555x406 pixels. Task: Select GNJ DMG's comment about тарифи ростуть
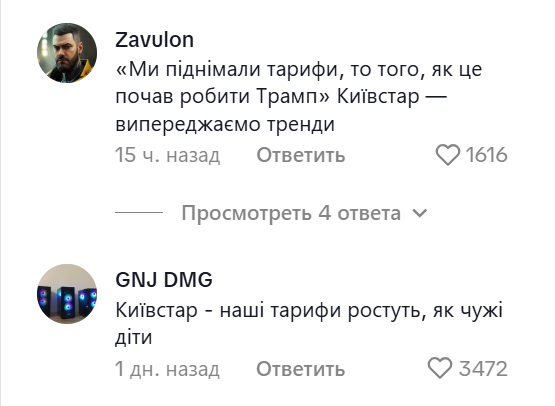click(x=309, y=324)
